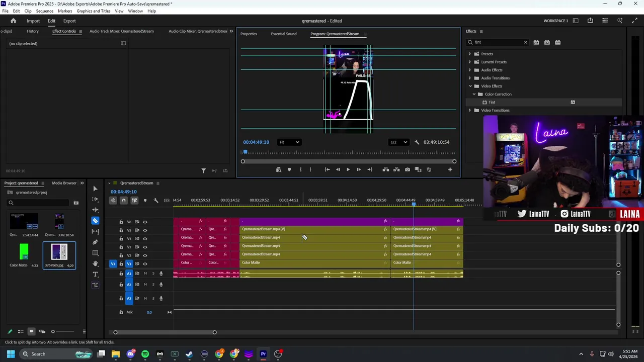Toggle insert sequences as nests button
Image resolution: width=644 pixels, height=362 pixels.
click(x=113, y=200)
